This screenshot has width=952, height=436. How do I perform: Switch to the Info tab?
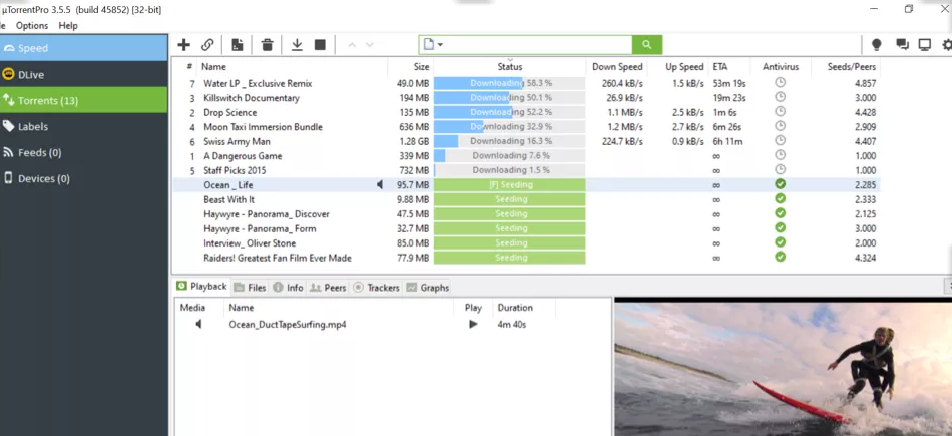[x=288, y=288]
